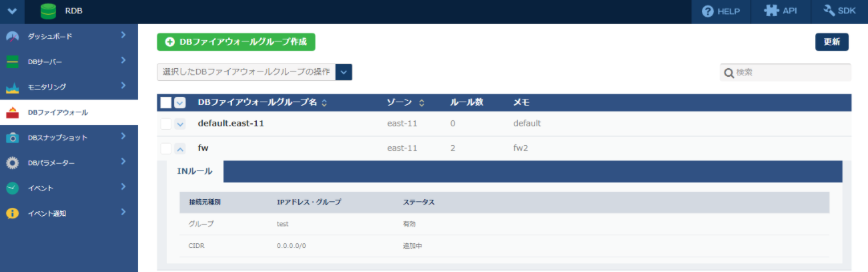Select the INルール tab

coord(195,172)
